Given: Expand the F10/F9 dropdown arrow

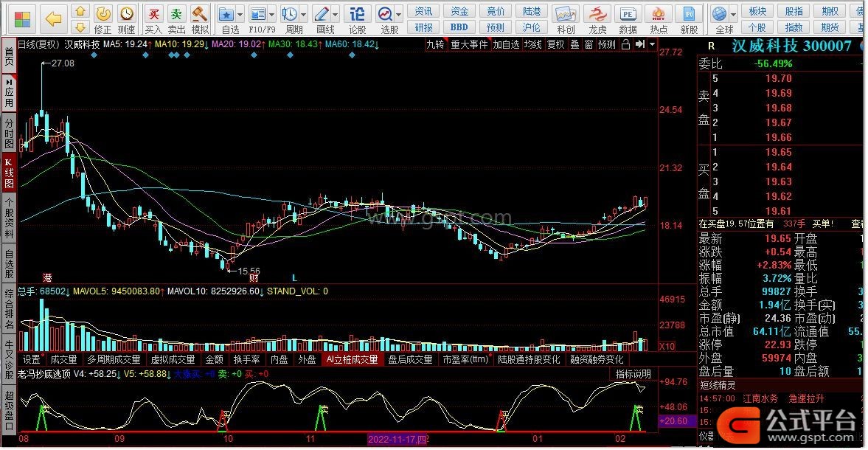Looking at the screenshot, I should tap(271, 15).
